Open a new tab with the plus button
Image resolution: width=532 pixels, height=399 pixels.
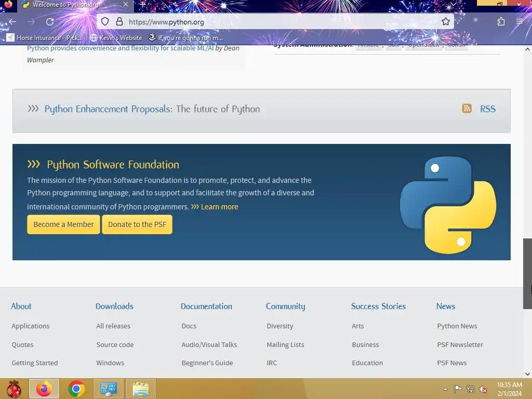tap(142, 5)
